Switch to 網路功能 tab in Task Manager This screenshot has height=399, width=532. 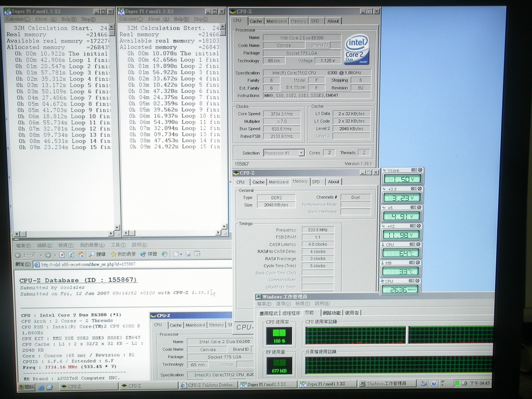[331, 313]
